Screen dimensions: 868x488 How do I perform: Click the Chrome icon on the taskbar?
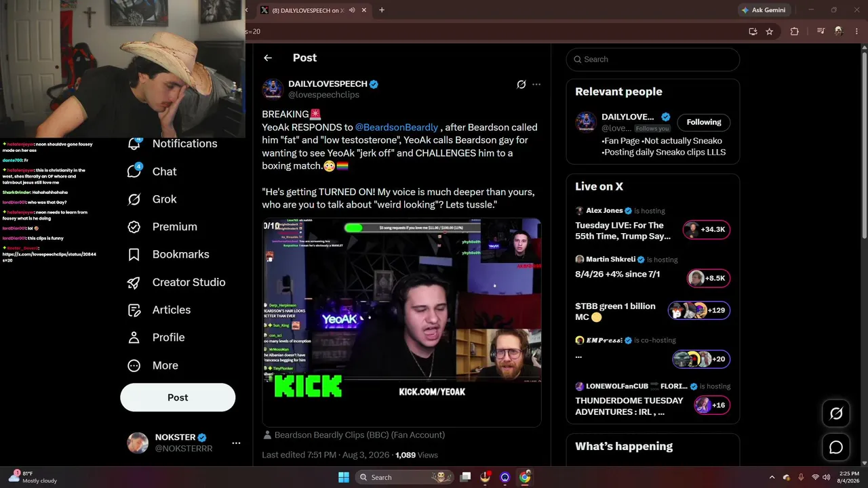(x=525, y=477)
